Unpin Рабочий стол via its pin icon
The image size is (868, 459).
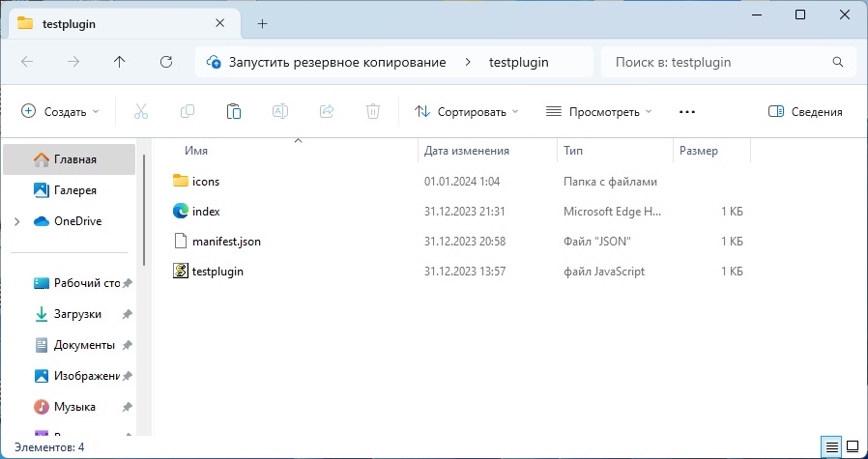127,283
